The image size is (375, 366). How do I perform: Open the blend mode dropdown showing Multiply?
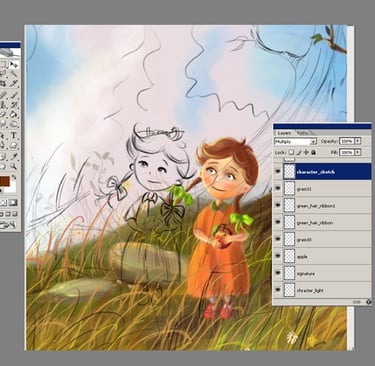tap(295, 142)
